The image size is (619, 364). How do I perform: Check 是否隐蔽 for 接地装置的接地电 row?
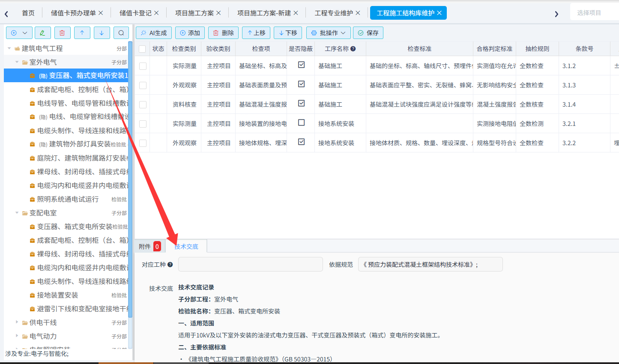pyautogui.click(x=302, y=122)
